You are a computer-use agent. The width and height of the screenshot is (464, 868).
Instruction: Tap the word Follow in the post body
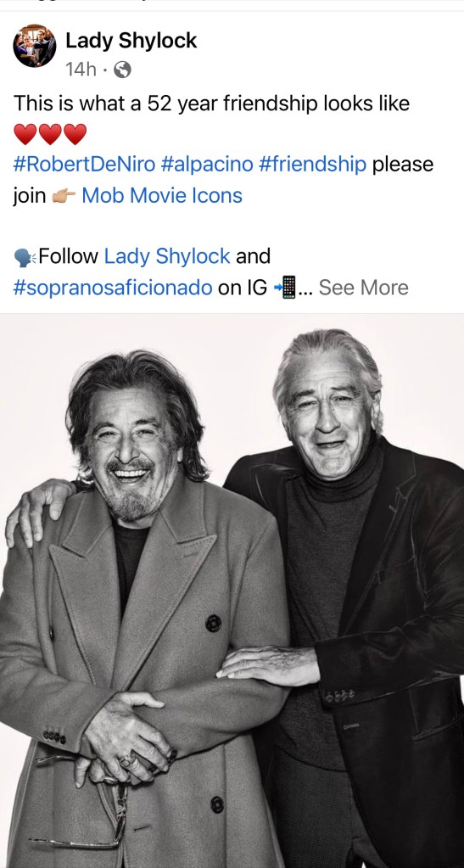(x=69, y=256)
